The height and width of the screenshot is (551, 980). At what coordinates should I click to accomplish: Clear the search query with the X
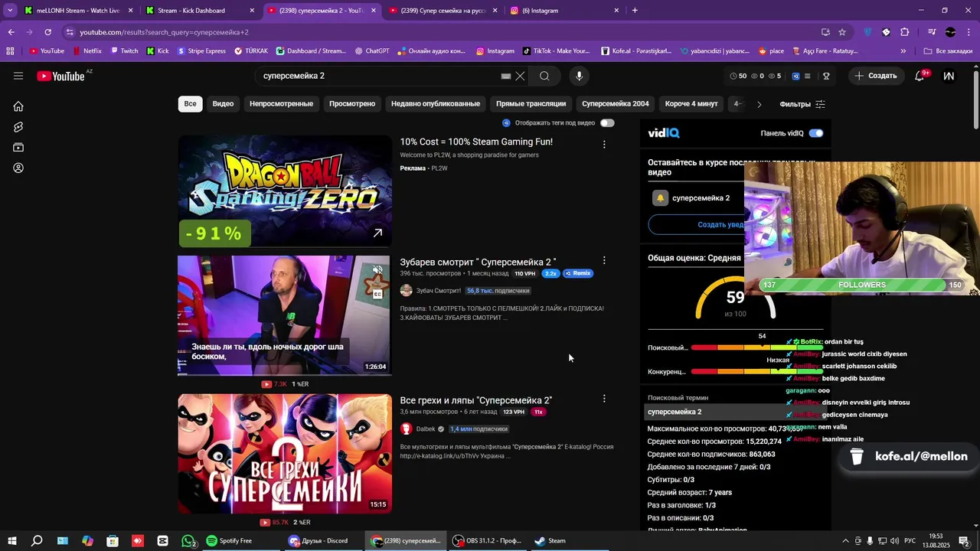click(520, 76)
